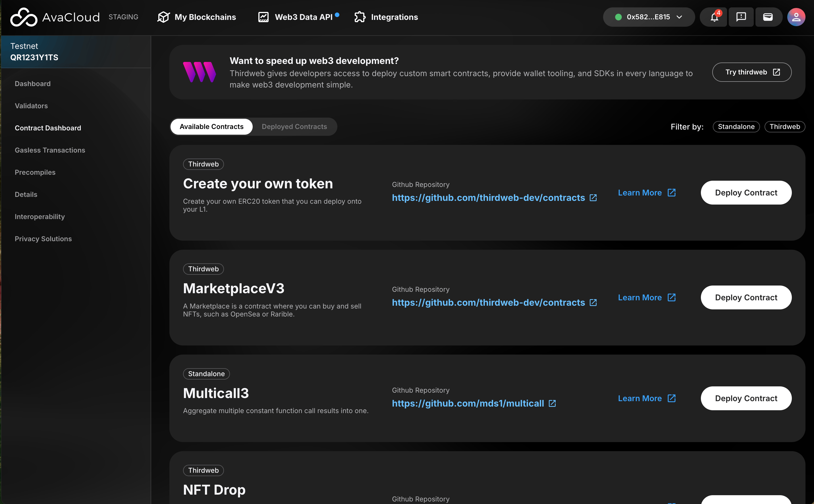This screenshot has width=814, height=504.
Task: Select the Available Contracts tab
Action: point(211,127)
